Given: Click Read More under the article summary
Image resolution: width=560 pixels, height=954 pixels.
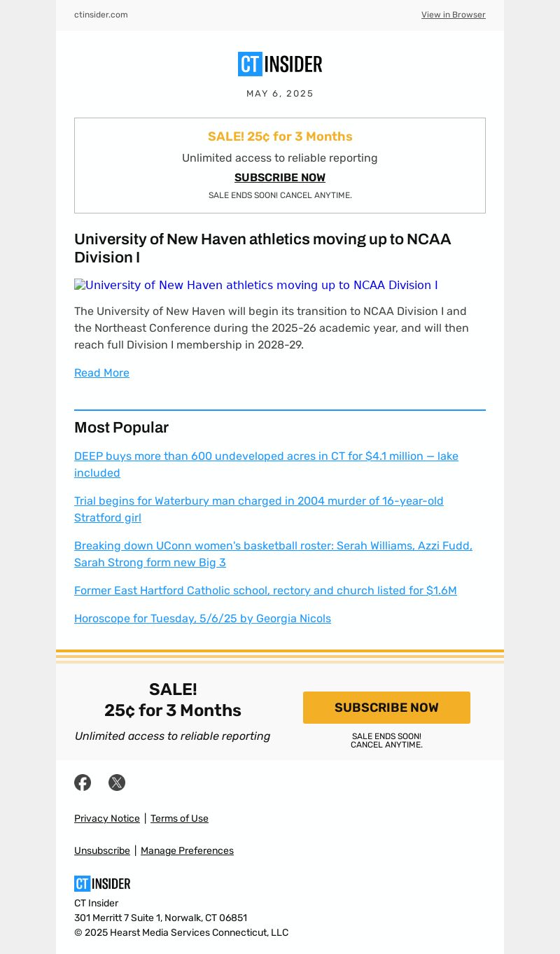Looking at the screenshot, I should [101, 373].
